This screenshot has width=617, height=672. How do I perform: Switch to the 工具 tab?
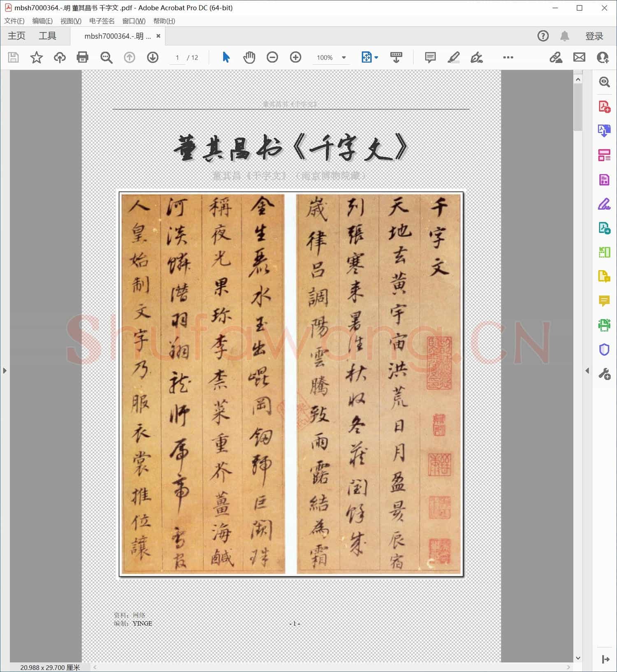click(47, 36)
